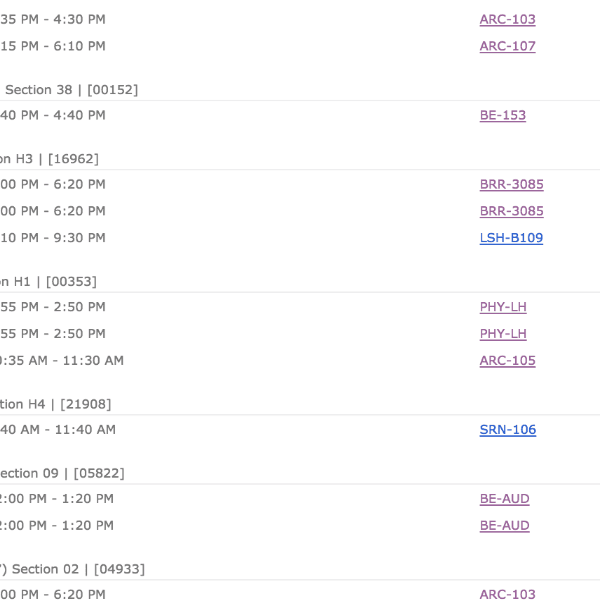Select the H4 [21908] section heading

[x=55, y=405]
